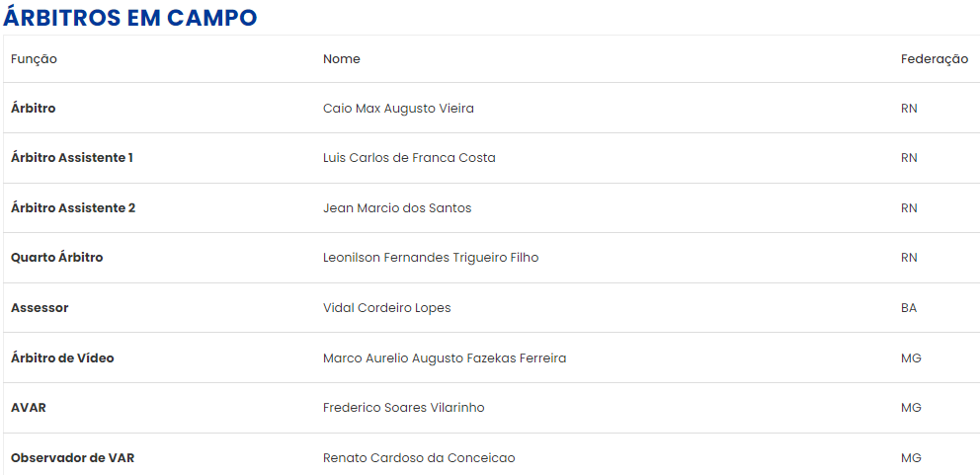Select the Federação column header

(x=935, y=59)
